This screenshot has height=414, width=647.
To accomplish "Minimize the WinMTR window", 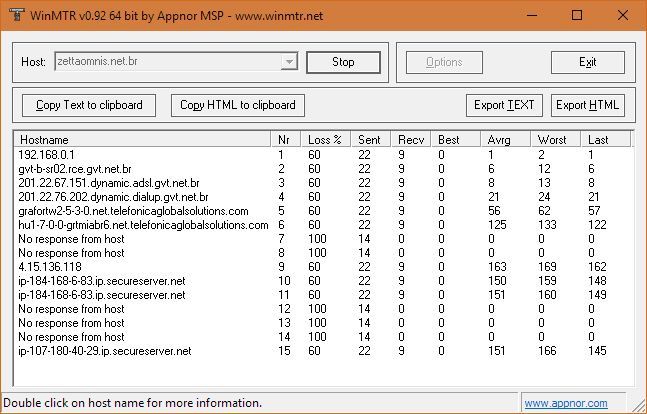I will [532, 15].
